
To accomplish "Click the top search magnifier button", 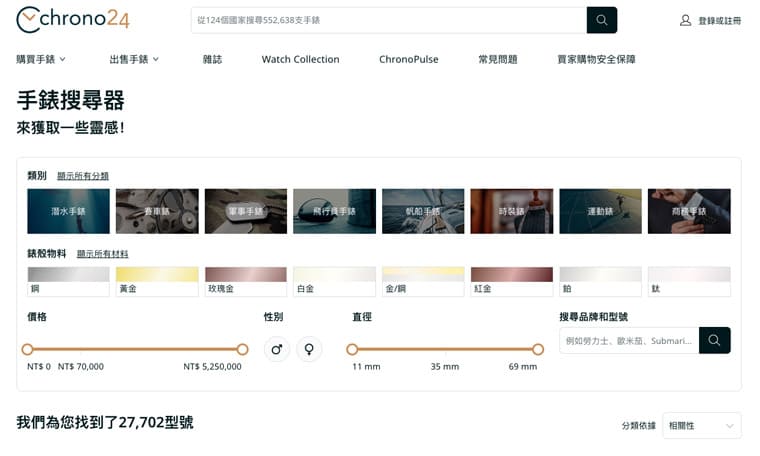I will pyautogui.click(x=601, y=20).
